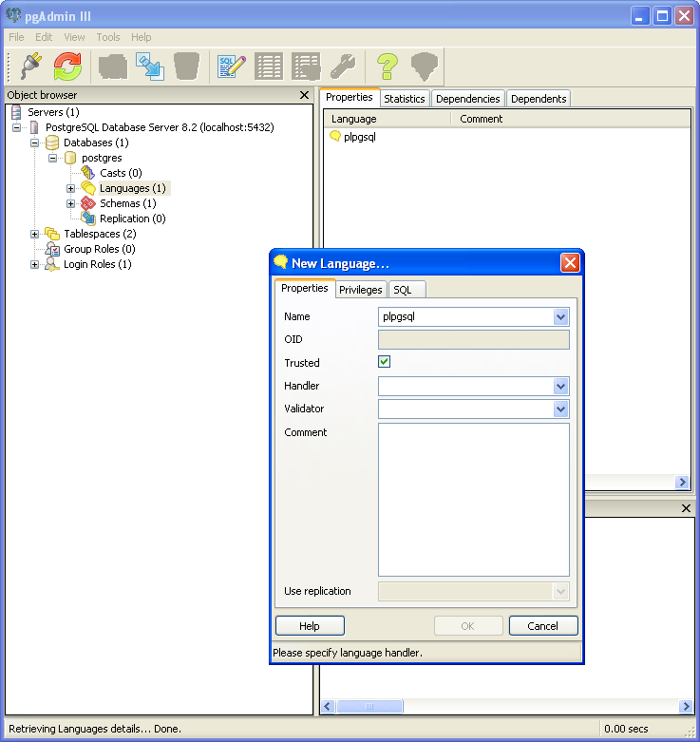Switch to the Dependents tab

539,99
